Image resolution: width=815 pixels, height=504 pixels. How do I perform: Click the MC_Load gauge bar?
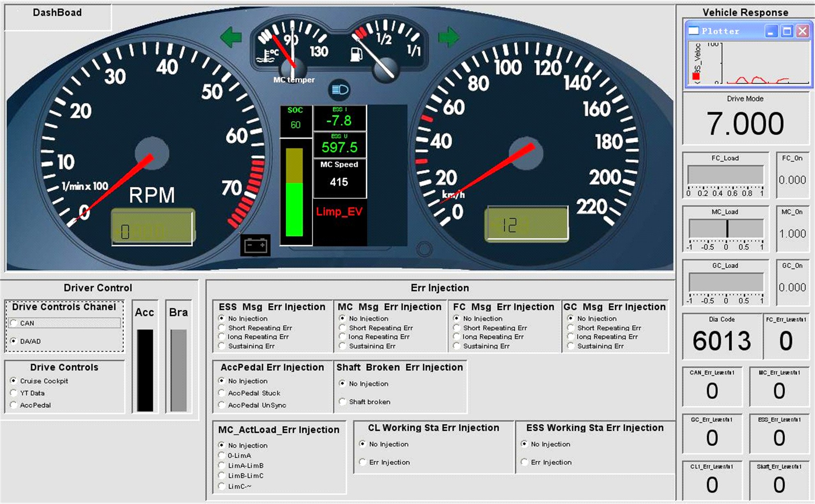click(x=726, y=228)
